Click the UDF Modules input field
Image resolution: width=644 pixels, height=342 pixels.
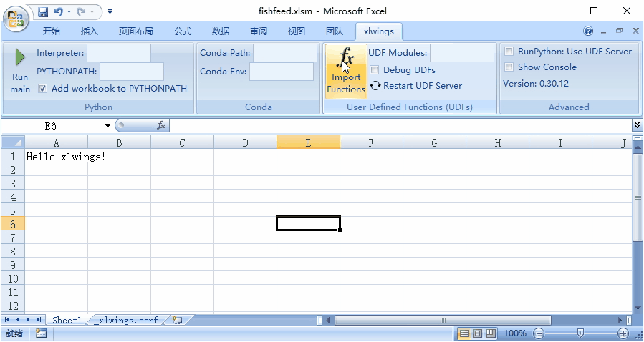(462, 53)
